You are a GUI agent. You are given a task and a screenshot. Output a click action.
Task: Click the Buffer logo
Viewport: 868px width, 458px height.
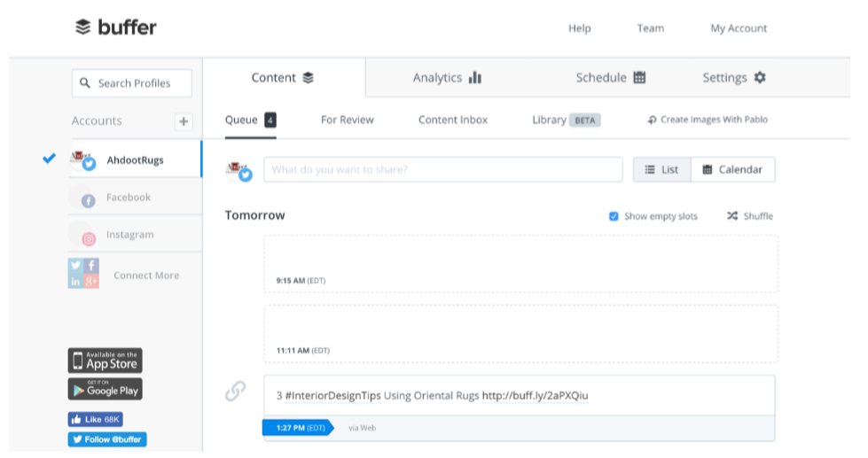tap(115, 27)
